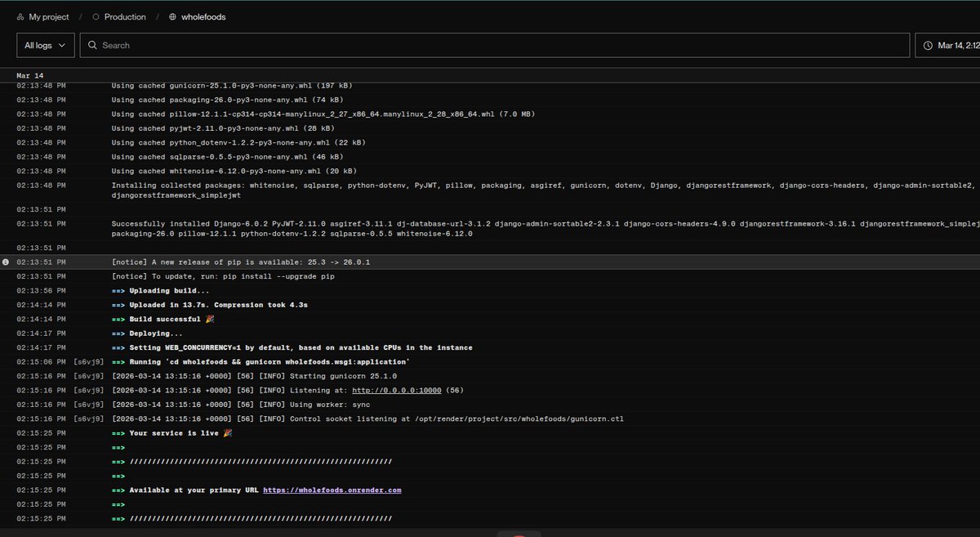The height and width of the screenshot is (537, 980).
Task: Click the clock icon in the date picker
Action: coord(928,46)
